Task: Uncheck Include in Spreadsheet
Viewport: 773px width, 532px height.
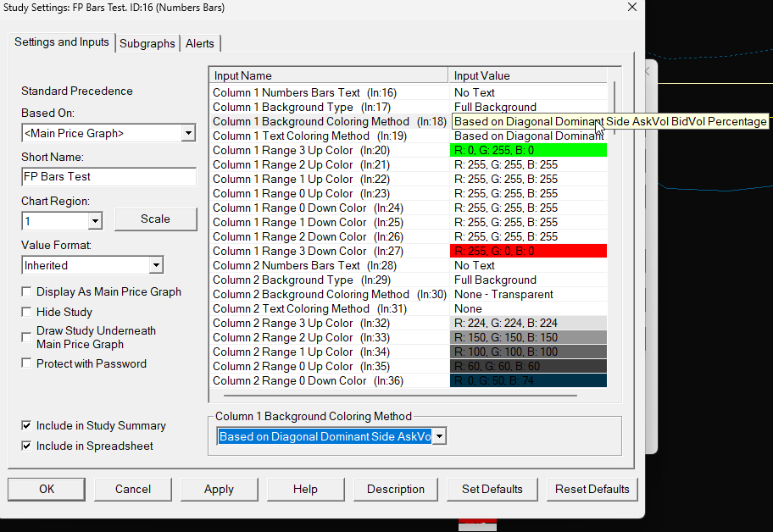Action: 26,446
